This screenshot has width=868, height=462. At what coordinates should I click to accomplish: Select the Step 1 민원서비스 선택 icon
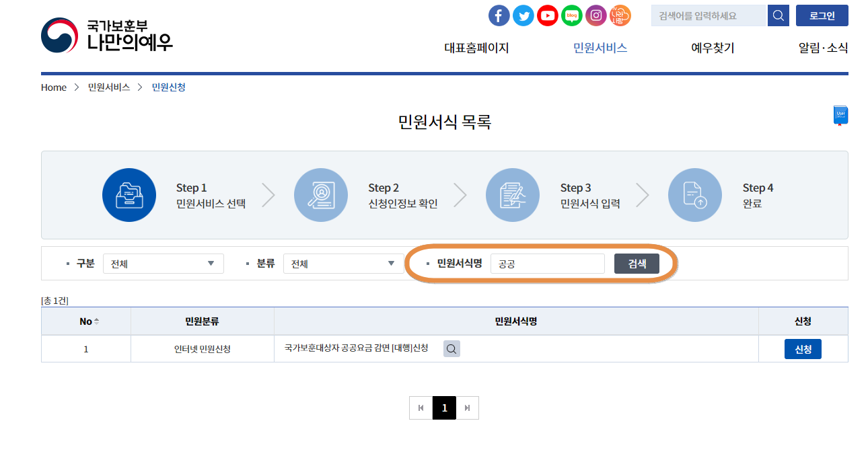tap(129, 195)
